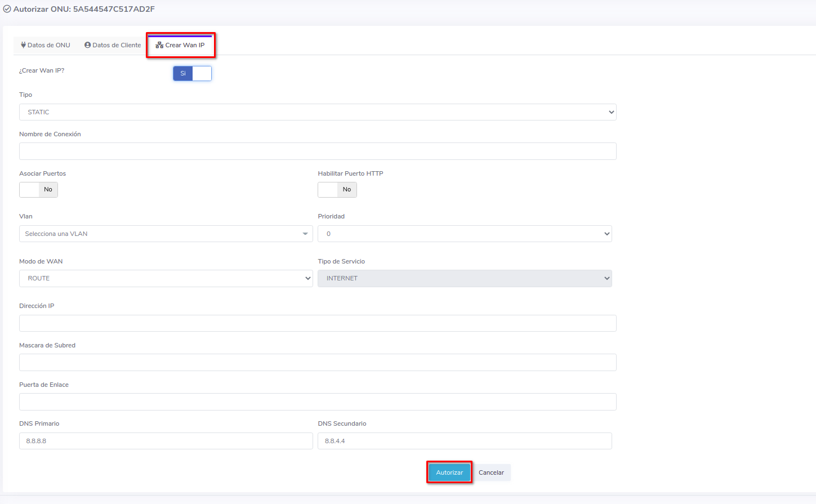Switch to the Datos de Cliente tab
The height and width of the screenshot is (504, 816).
(x=113, y=45)
